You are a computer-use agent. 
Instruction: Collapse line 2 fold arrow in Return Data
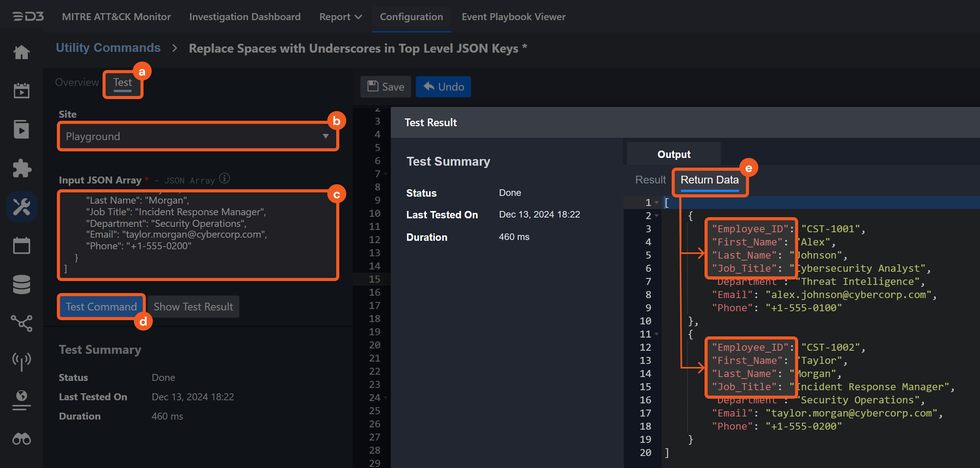657,216
